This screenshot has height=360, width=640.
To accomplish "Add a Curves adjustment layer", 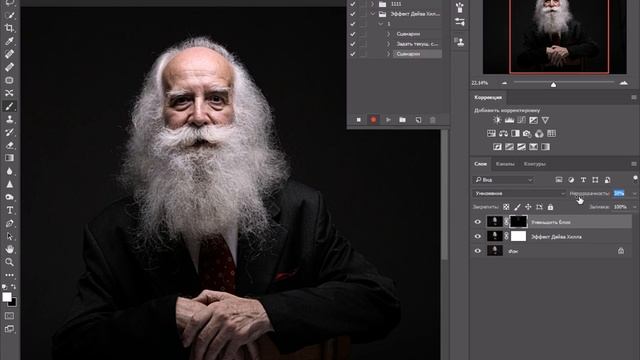I will pyautogui.click(x=521, y=120).
